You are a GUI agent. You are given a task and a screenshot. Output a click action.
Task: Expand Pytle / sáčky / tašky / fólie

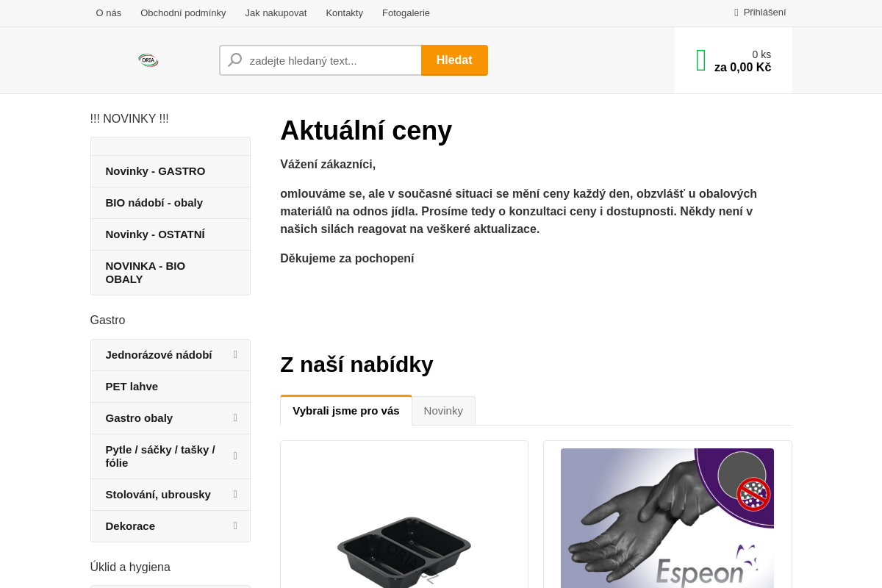point(235,456)
